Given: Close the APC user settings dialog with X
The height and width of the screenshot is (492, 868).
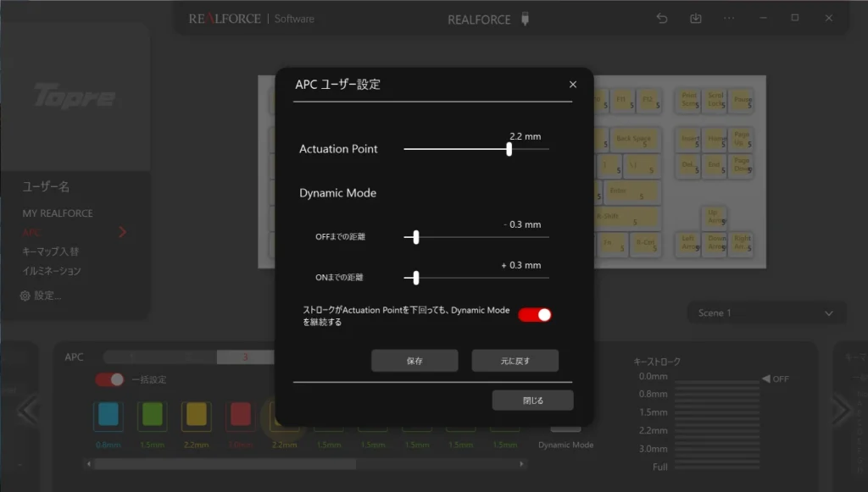Looking at the screenshot, I should point(573,85).
